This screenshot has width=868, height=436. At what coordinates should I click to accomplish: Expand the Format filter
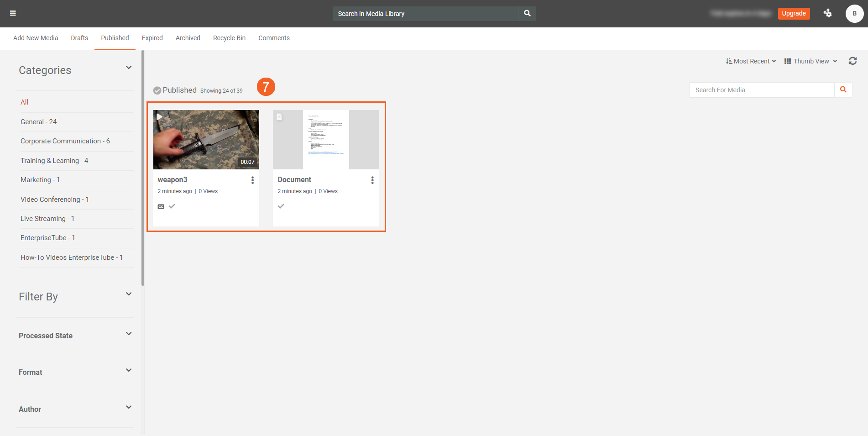pos(129,371)
